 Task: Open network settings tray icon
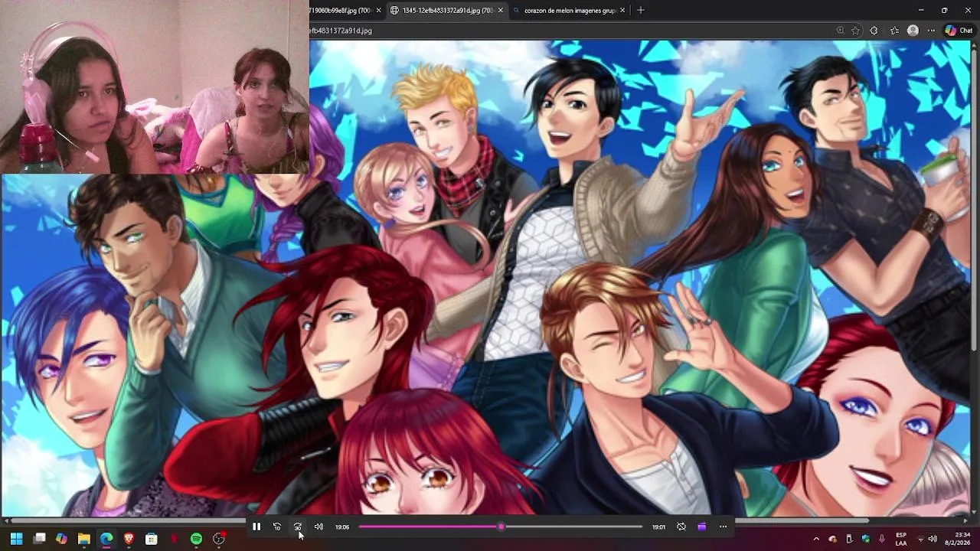point(920,539)
